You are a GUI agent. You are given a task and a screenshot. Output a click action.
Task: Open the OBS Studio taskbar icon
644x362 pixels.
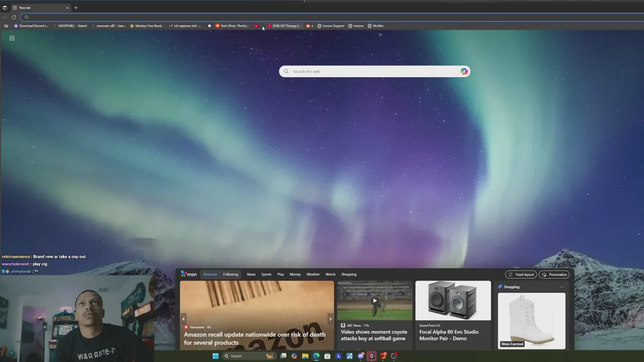tap(394, 356)
